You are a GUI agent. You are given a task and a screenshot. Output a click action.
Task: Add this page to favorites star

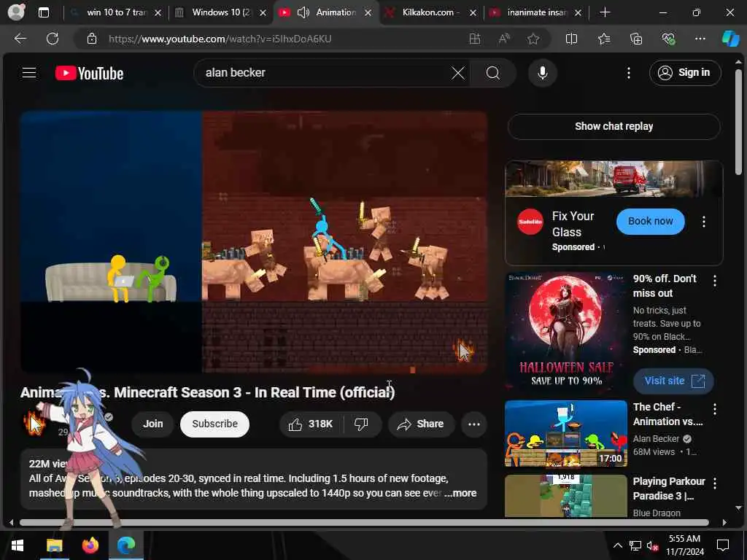click(x=533, y=39)
